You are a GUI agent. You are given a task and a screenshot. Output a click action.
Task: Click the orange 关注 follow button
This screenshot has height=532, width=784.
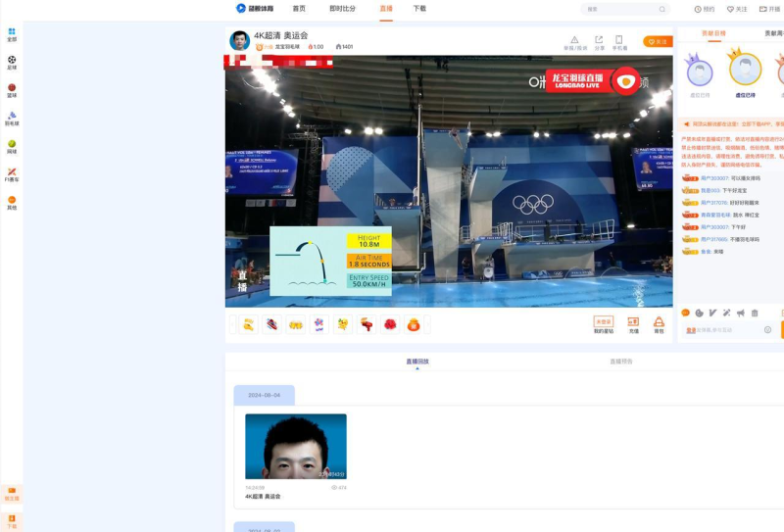658,41
